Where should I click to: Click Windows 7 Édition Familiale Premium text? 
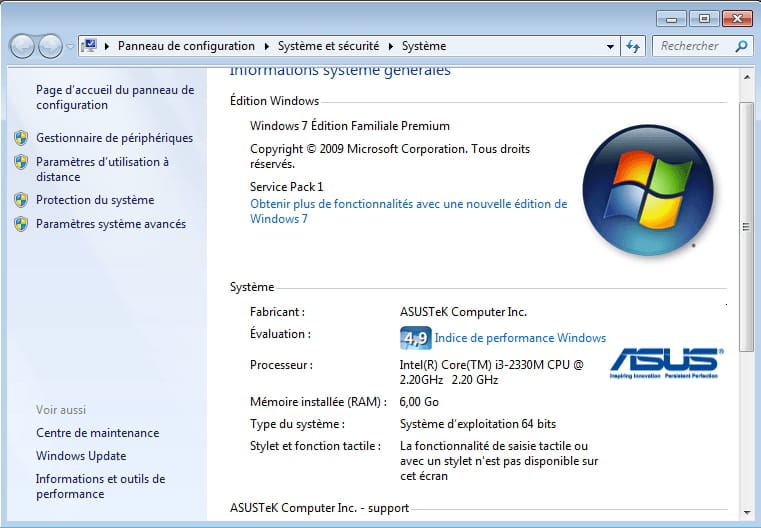point(350,126)
